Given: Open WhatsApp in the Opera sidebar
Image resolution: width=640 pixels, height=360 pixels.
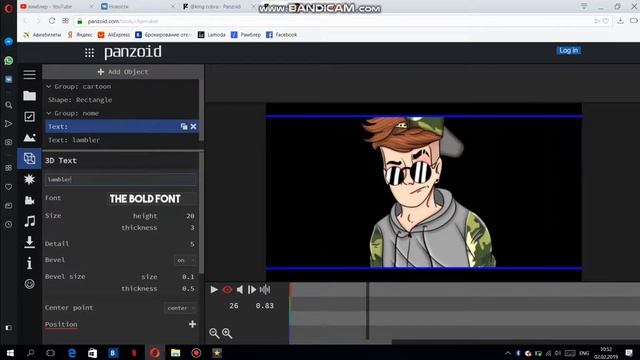Looking at the screenshot, I should [8, 61].
